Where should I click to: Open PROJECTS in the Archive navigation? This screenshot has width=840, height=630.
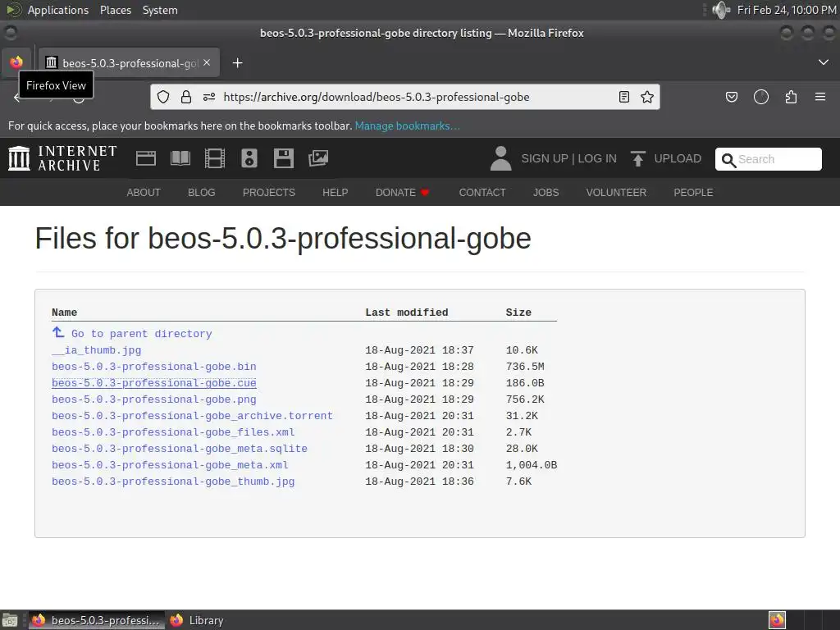click(269, 192)
